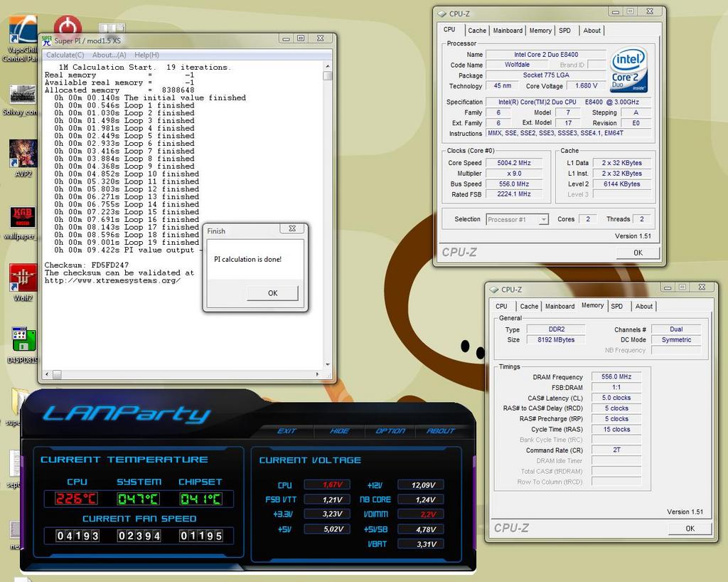The width and height of the screenshot is (728, 582).
Task: Click the LANParty CPU voltage 1,67V reading
Action: coord(327,485)
